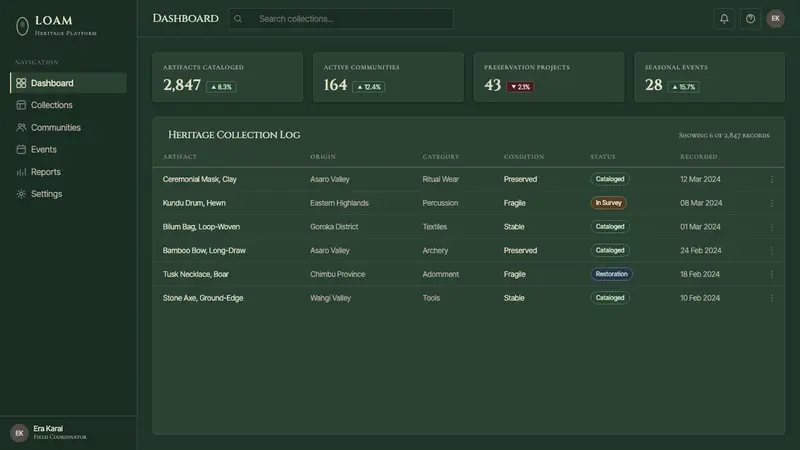Select Ceremonial Mask, Clay artifact
Image resolution: width=800 pixels, height=450 pixels.
199,180
